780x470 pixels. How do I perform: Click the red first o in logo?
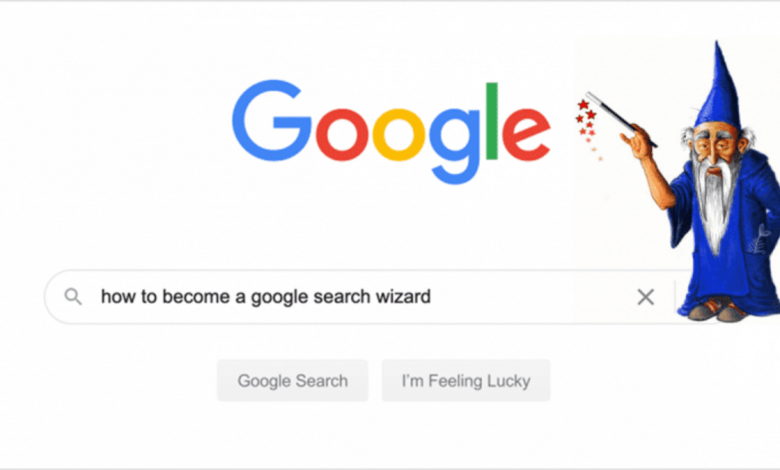click(342, 134)
